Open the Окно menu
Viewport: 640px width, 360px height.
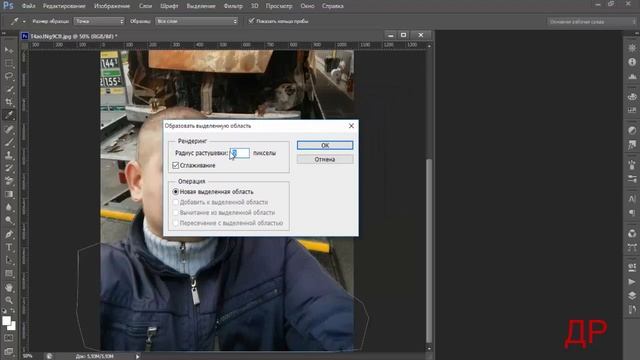pos(307,6)
